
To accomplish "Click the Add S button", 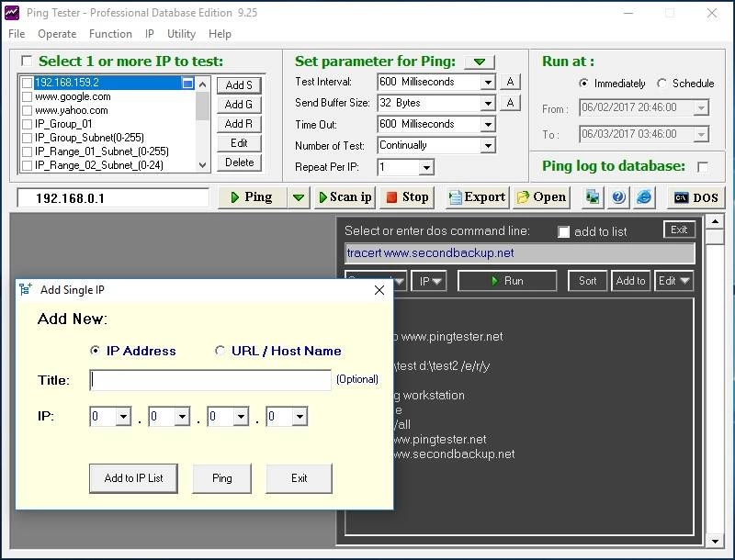I will tap(239, 85).
